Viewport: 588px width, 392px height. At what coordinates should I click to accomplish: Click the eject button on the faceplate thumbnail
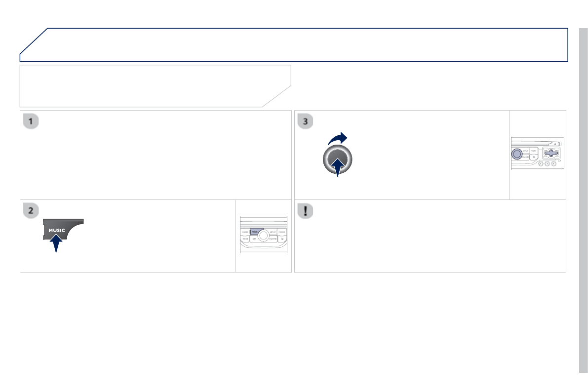point(554,144)
